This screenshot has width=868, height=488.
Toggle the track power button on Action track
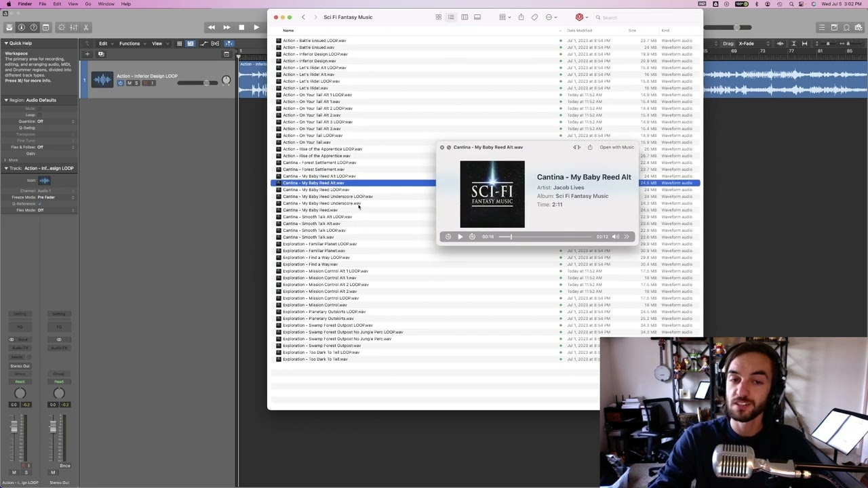coord(120,83)
